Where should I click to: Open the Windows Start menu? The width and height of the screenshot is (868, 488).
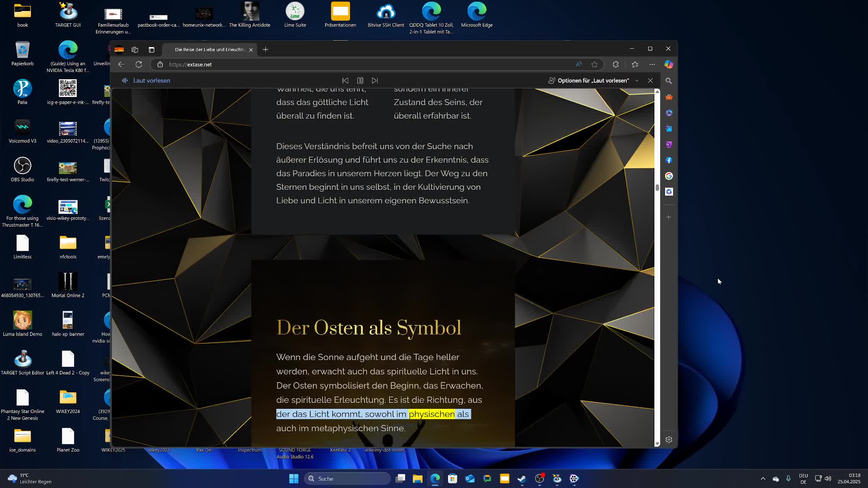294,479
